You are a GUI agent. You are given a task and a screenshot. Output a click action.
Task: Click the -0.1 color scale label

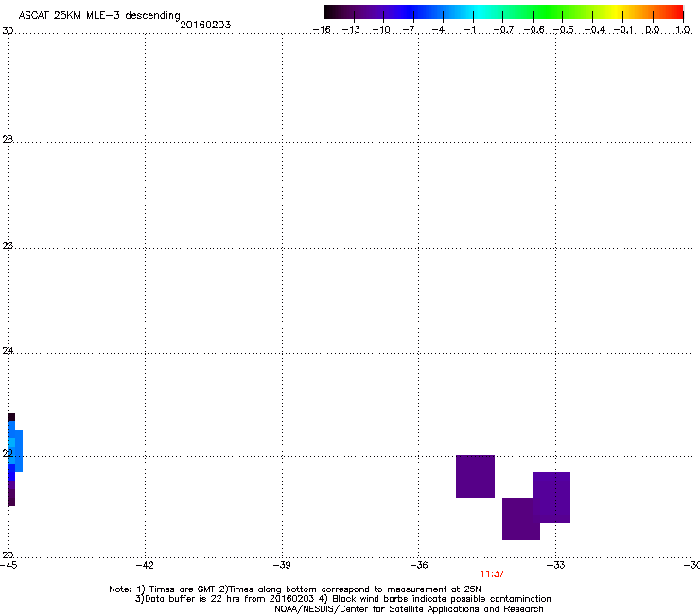tap(623, 30)
